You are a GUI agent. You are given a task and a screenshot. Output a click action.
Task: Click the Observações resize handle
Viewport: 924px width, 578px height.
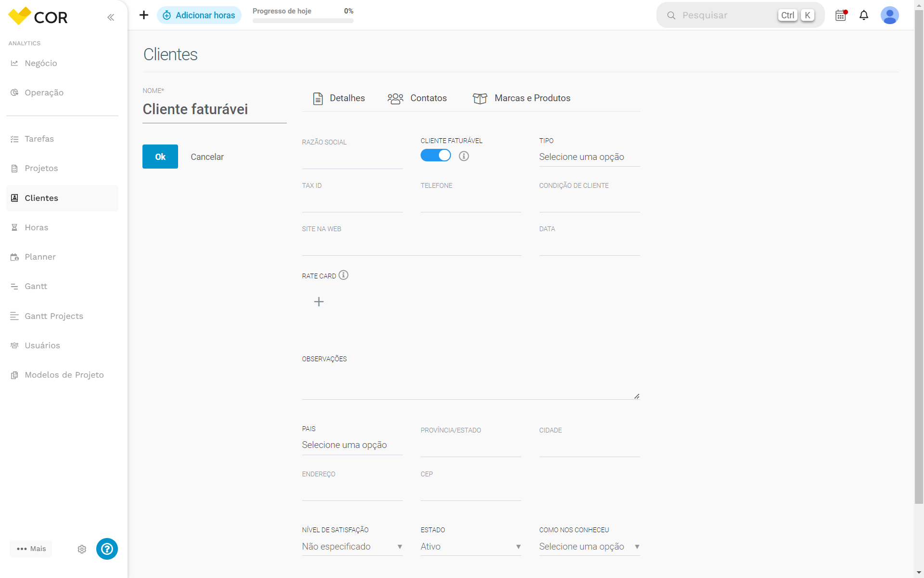click(637, 396)
